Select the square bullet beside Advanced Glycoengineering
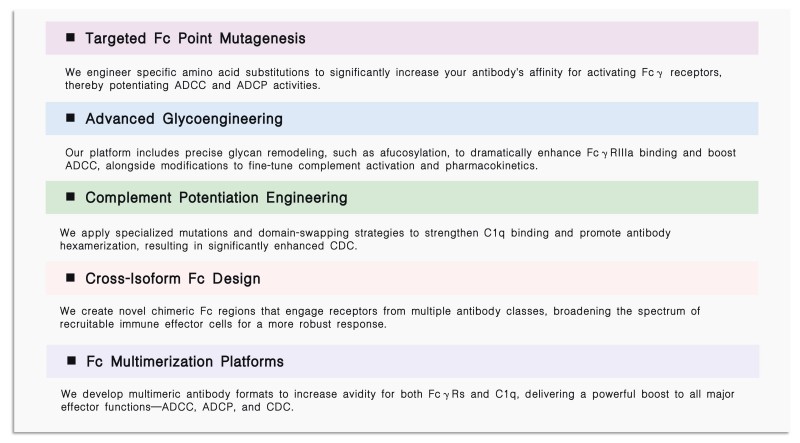 tap(70, 118)
